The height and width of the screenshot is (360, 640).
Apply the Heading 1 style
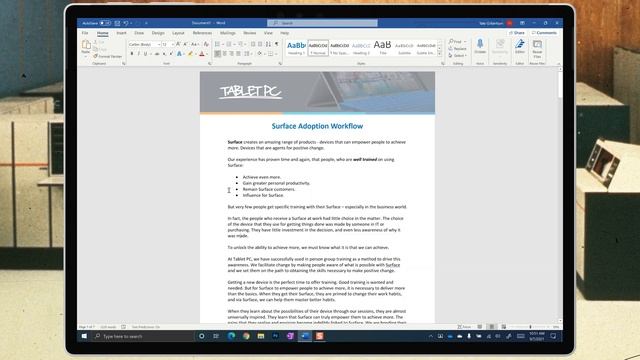(x=296, y=48)
